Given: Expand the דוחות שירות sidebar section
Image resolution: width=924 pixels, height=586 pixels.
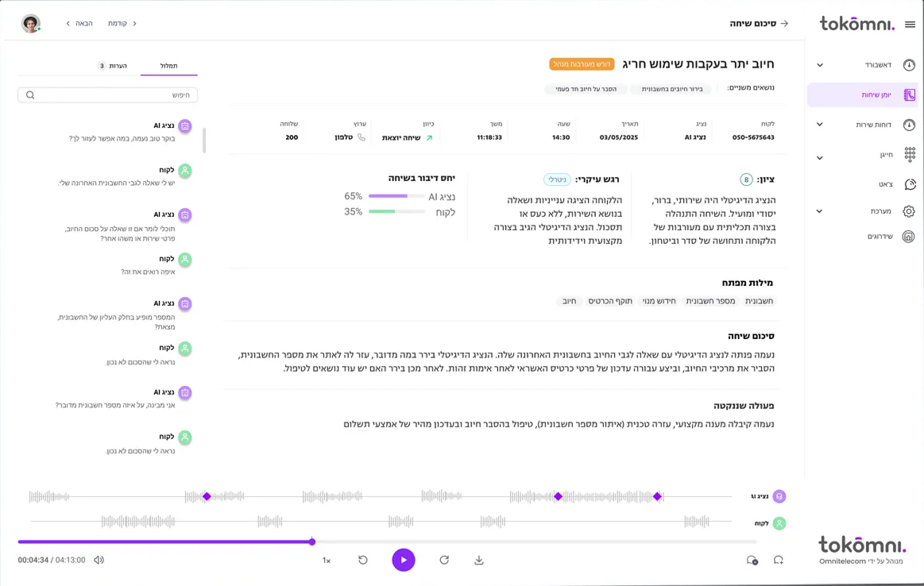Looking at the screenshot, I should [x=820, y=125].
